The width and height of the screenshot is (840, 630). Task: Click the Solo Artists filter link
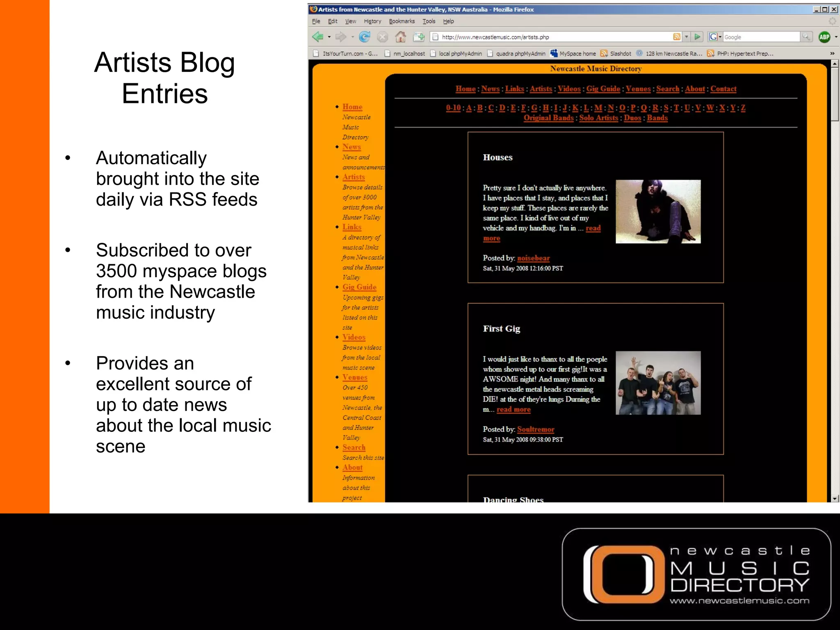598,118
